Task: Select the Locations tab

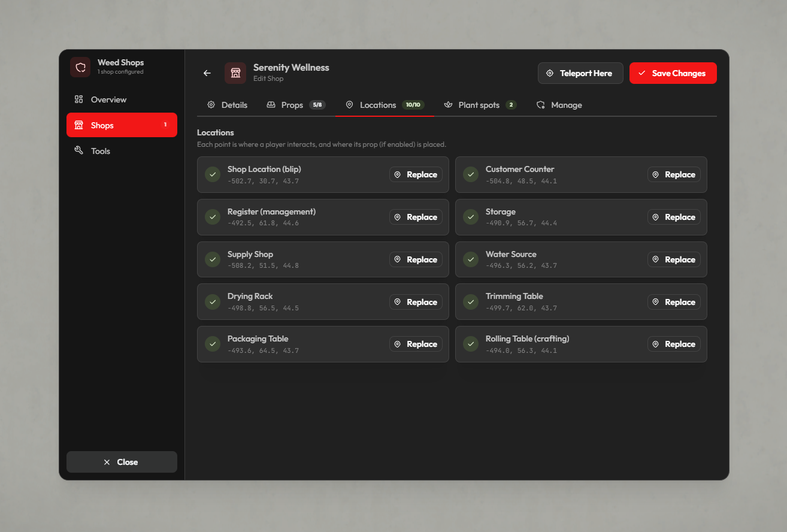Action: click(385, 105)
